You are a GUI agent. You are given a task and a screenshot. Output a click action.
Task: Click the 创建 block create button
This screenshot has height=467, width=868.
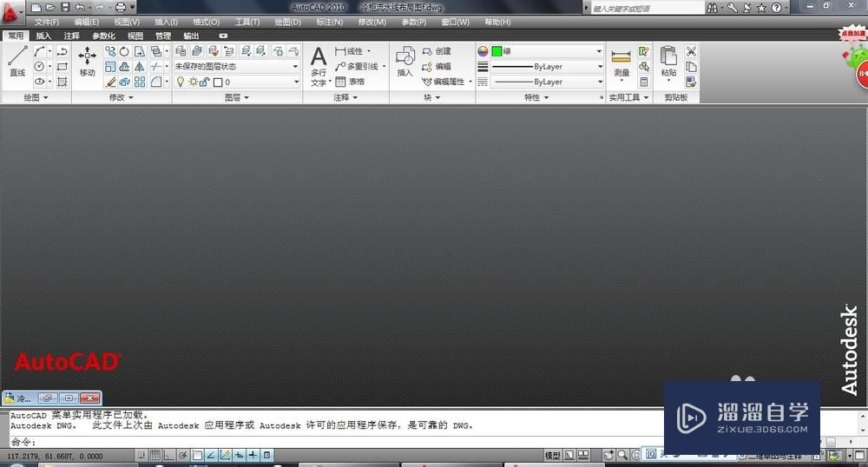click(x=437, y=51)
